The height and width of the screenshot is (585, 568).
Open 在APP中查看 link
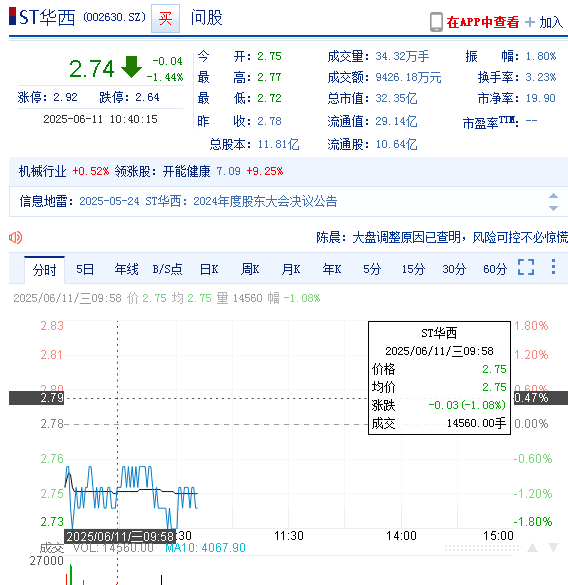click(x=483, y=22)
